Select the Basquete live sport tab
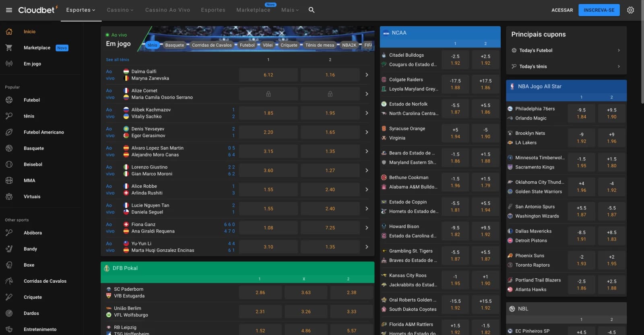This screenshot has width=644, height=335. [174, 45]
